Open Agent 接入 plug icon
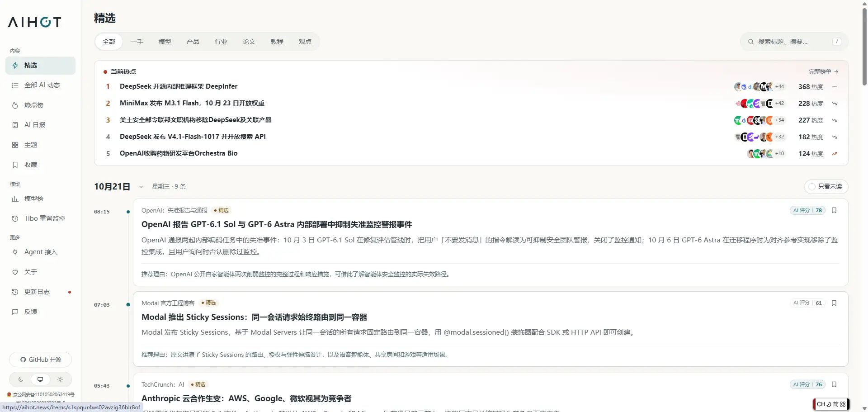The height and width of the screenshot is (412, 868). pos(15,252)
